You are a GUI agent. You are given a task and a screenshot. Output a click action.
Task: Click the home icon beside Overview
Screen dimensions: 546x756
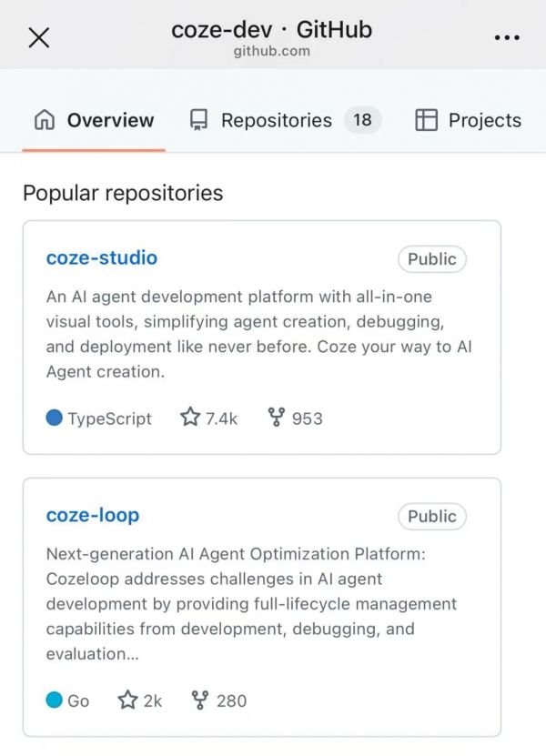(x=44, y=120)
